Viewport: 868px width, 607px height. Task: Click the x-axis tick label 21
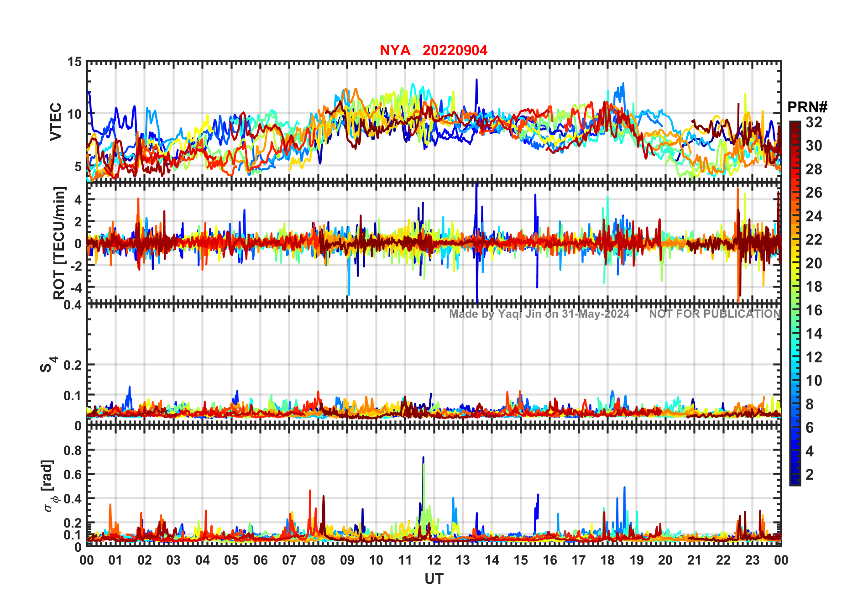coord(694,560)
